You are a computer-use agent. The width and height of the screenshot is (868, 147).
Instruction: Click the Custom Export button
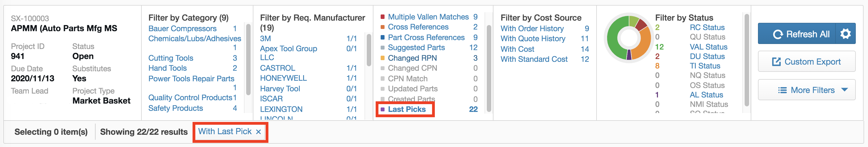(x=806, y=62)
